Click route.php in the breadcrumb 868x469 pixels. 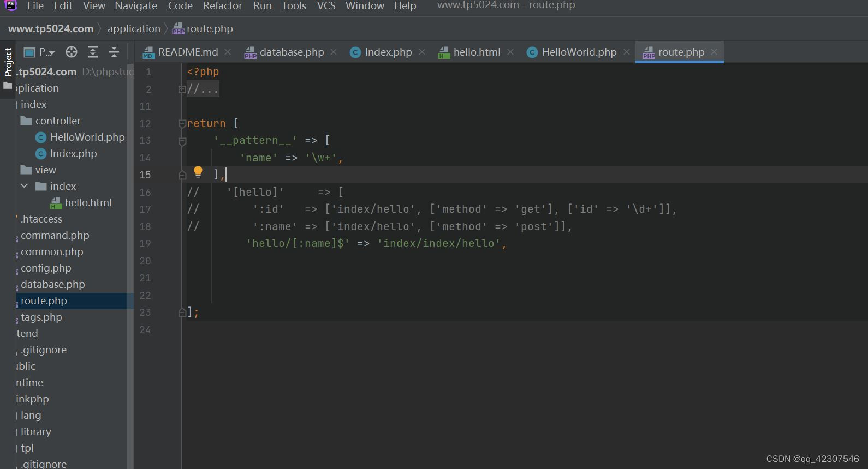tap(203, 28)
